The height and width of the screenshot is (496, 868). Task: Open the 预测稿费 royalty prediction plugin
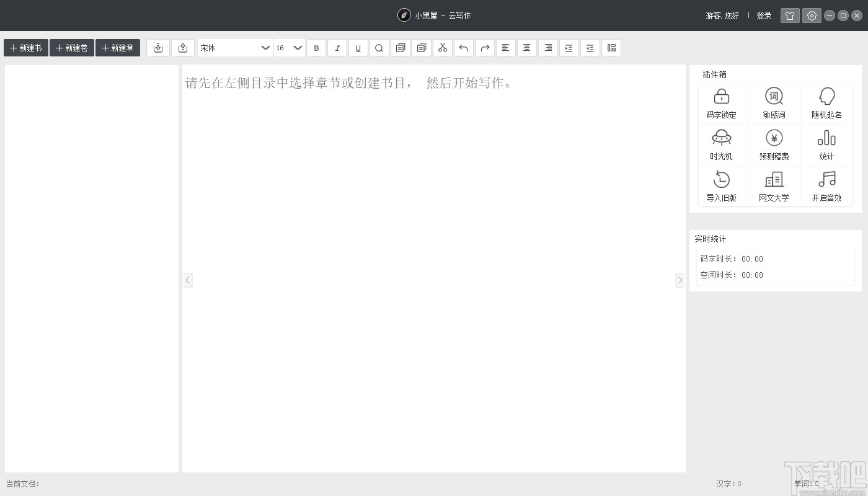click(x=774, y=145)
